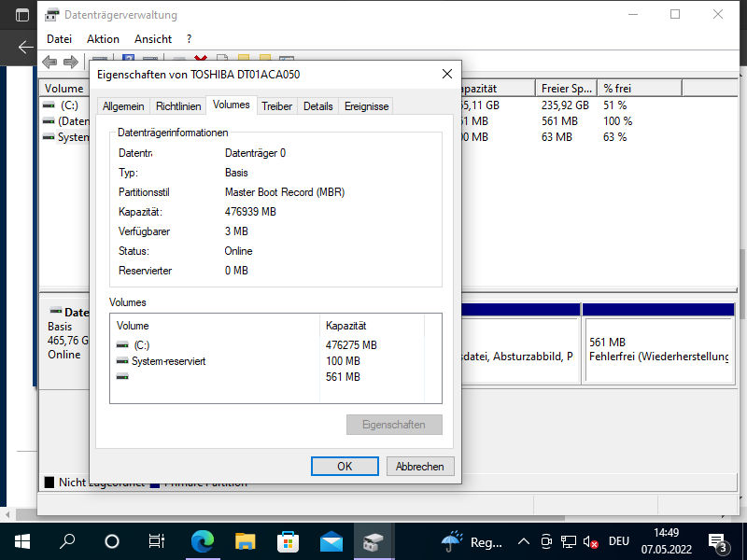
Task: Click the left scroll arrow at bottom
Action: pos(7,516)
